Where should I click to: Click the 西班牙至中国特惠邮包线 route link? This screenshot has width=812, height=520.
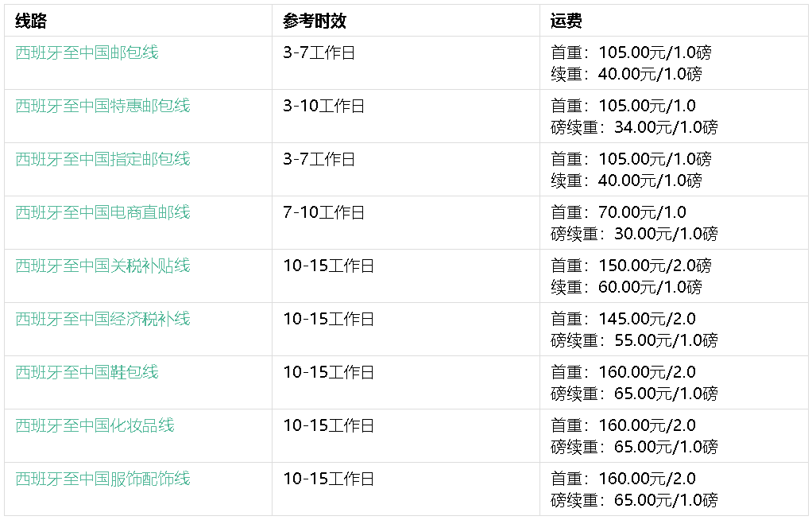pos(102,106)
